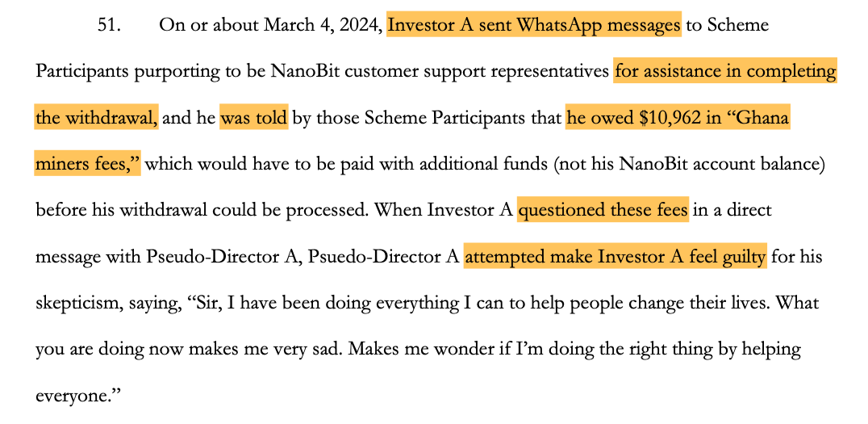This screenshot has width=868, height=424.
Task: Click the paragraph number 51.
Action: [x=109, y=26]
